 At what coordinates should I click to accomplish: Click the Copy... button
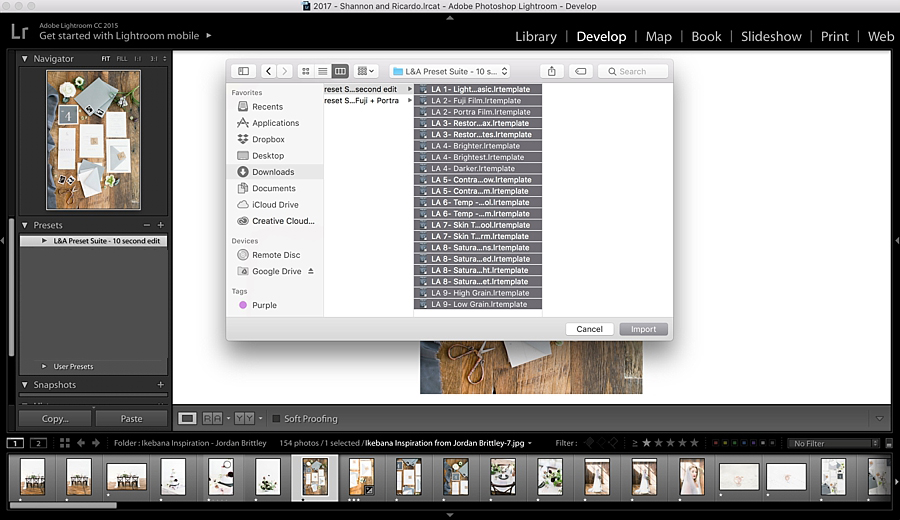point(55,419)
